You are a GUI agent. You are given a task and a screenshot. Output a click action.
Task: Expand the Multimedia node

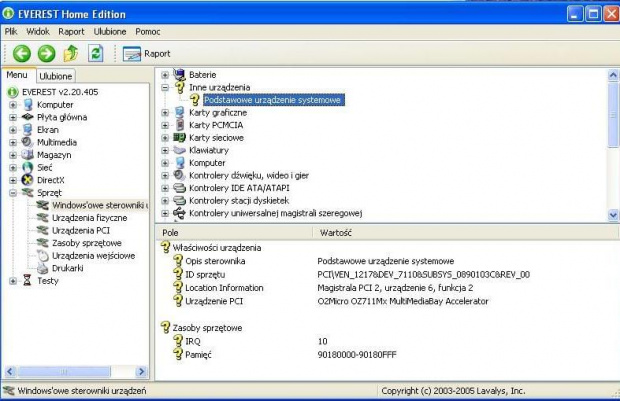[x=13, y=142]
